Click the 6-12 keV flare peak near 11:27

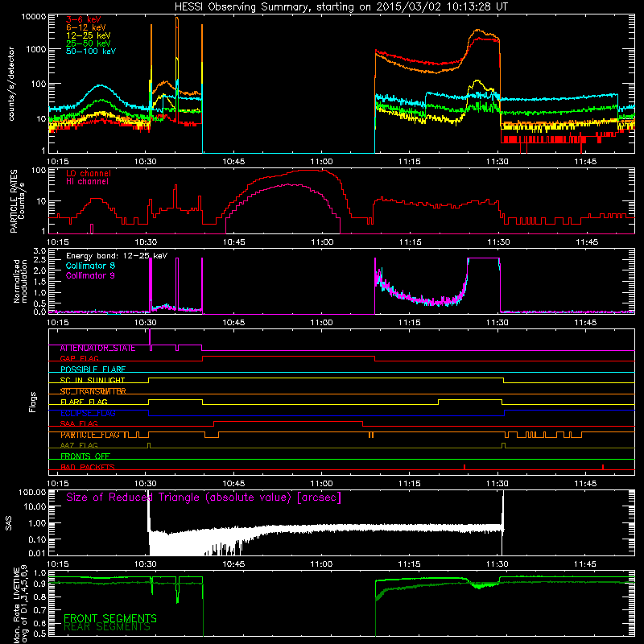click(x=477, y=30)
